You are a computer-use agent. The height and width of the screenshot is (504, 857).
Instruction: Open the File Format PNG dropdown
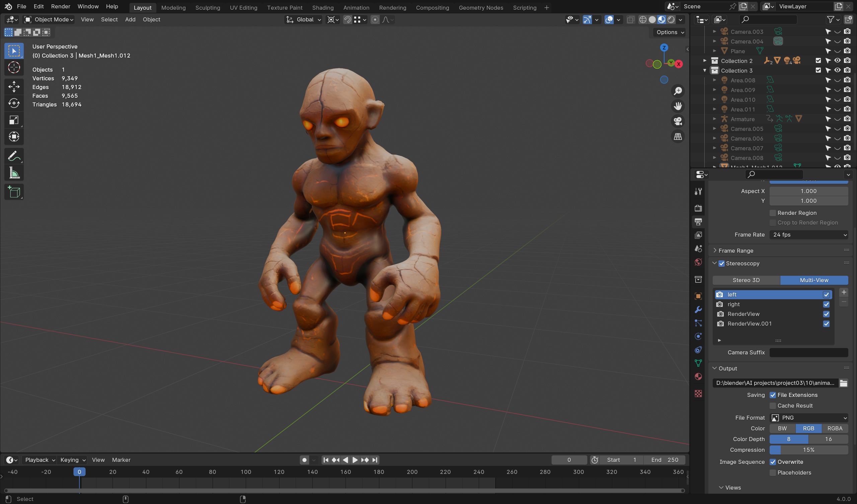click(x=808, y=418)
